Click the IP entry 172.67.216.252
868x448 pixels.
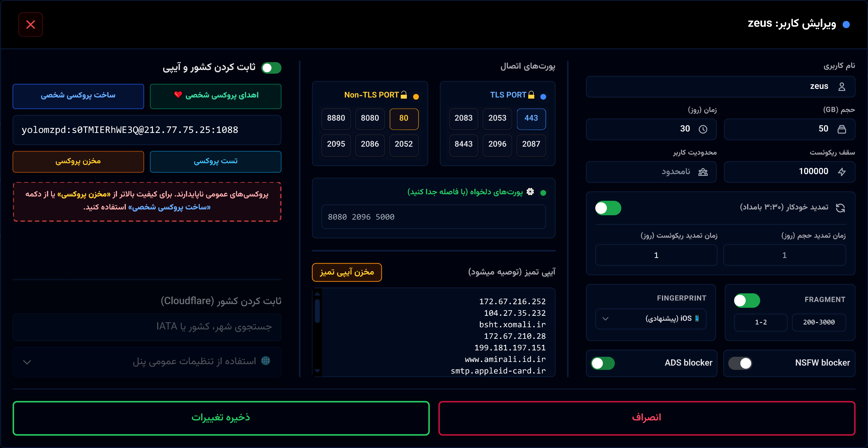pos(512,302)
